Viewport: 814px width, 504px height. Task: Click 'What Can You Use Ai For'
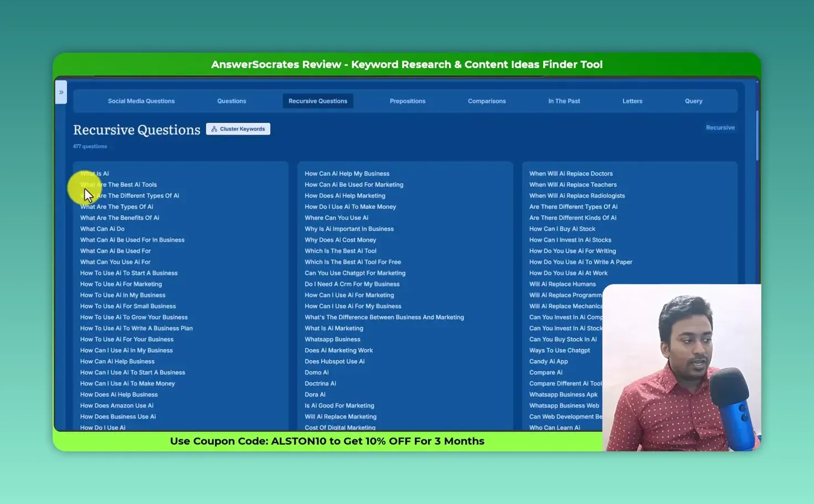click(115, 263)
